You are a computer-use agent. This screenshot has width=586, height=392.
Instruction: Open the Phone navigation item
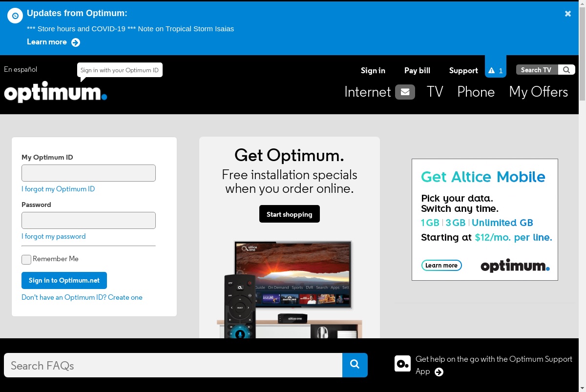click(476, 92)
